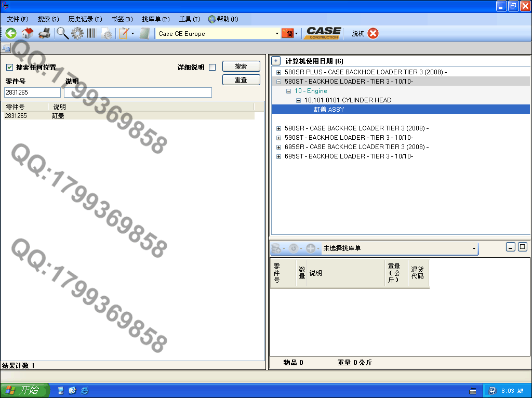Click the gear icon in toolbar
Screen dimensions: 532x398
pos(77,34)
